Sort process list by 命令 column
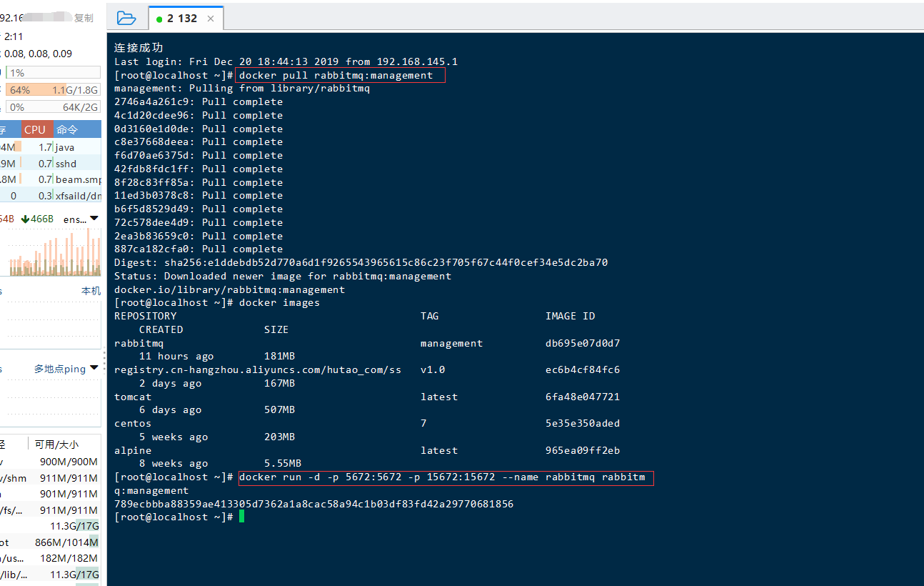The width and height of the screenshot is (924, 586). (77, 129)
